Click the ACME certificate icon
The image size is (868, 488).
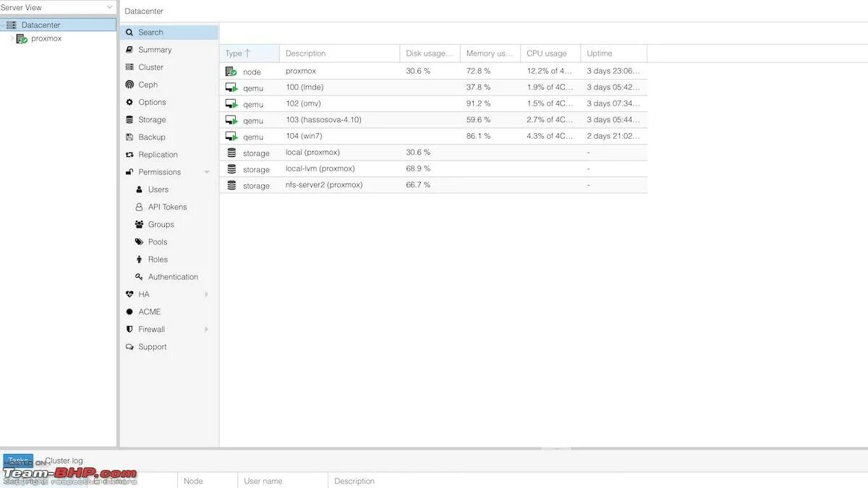click(129, 312)
